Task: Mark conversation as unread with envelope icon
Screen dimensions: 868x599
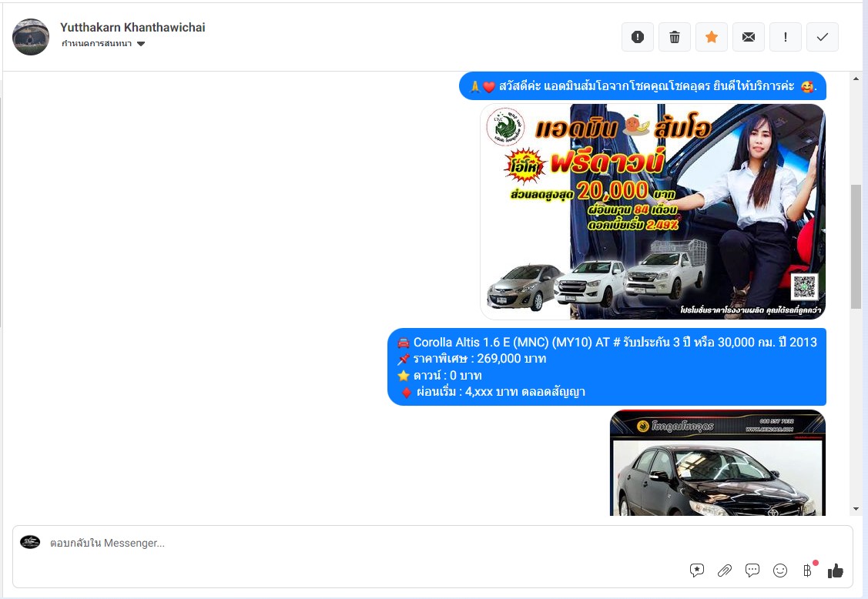Action: 749,37
